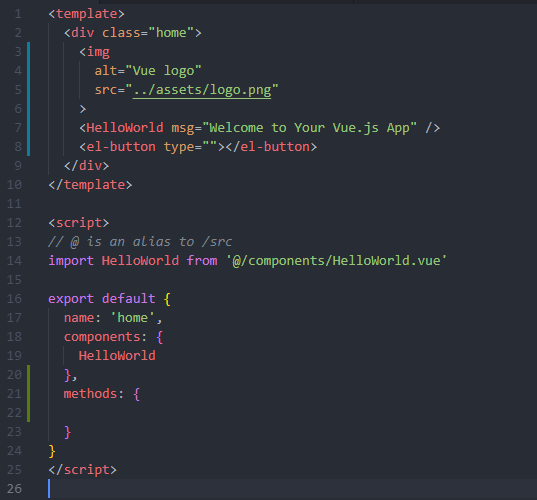Screen dimensions: 537x500
Task: Click HelloWorld identifier in the import statement
Action: pos(140,261)
